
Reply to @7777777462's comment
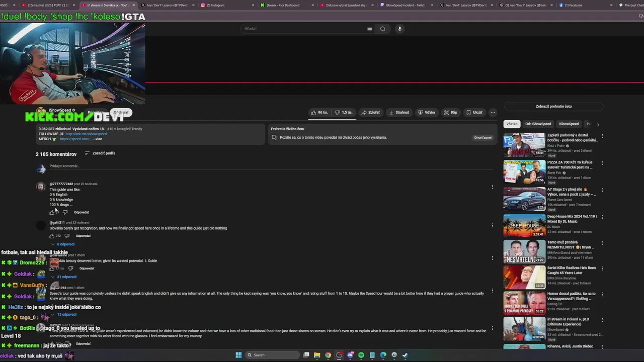click(x=82, y=212)
